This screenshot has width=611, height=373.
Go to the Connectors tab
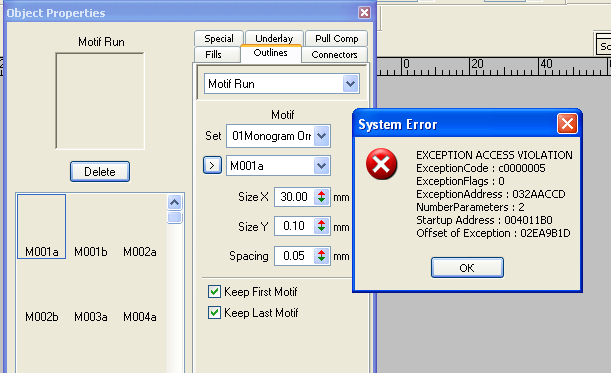(x=334, y=55)
